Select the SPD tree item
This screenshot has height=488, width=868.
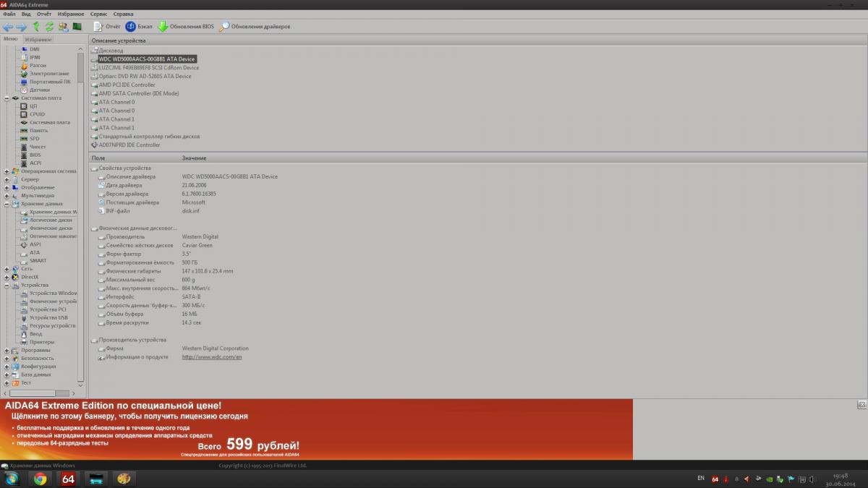[x=34, y=139]
